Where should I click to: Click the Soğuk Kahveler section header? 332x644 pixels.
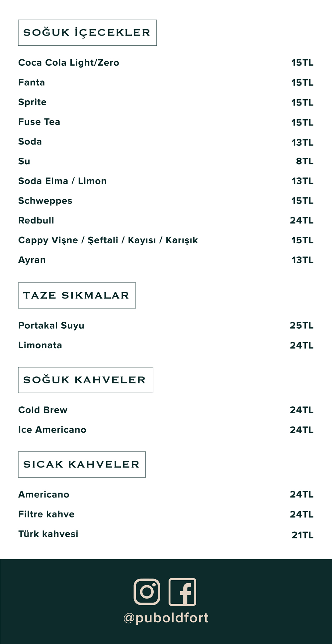85,380
